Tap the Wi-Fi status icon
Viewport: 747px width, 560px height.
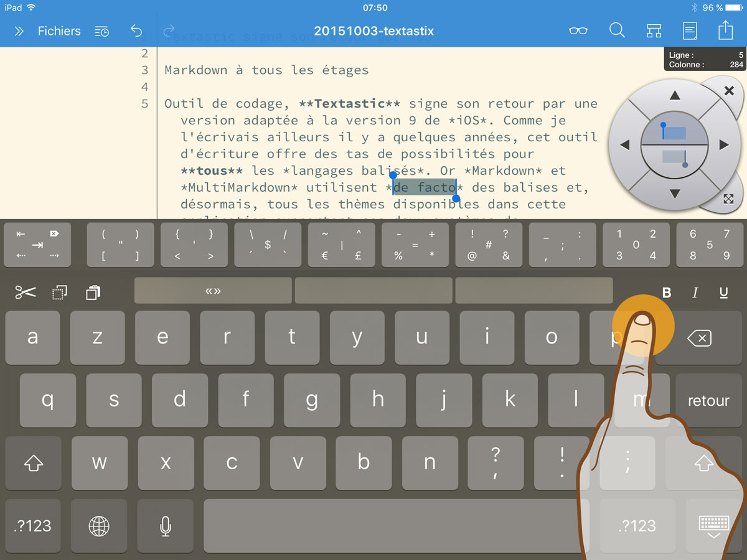(x=31, y=7)
